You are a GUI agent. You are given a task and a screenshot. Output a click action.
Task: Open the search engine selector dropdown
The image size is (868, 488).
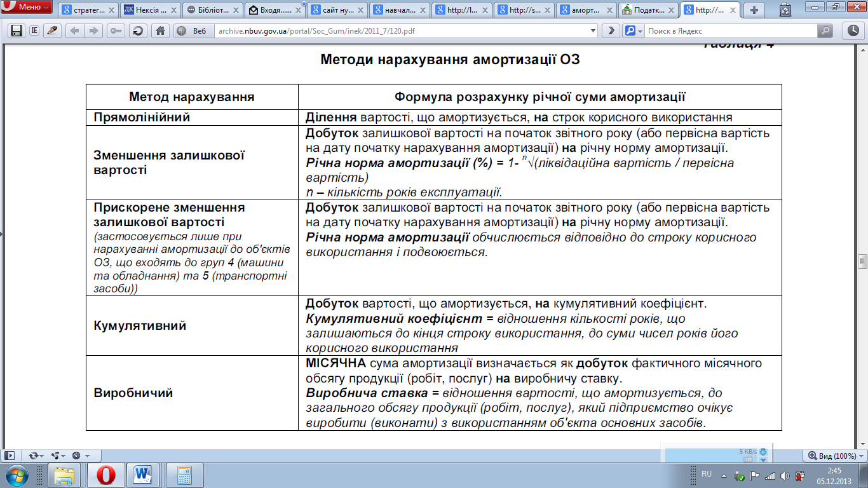pos(634,31)
